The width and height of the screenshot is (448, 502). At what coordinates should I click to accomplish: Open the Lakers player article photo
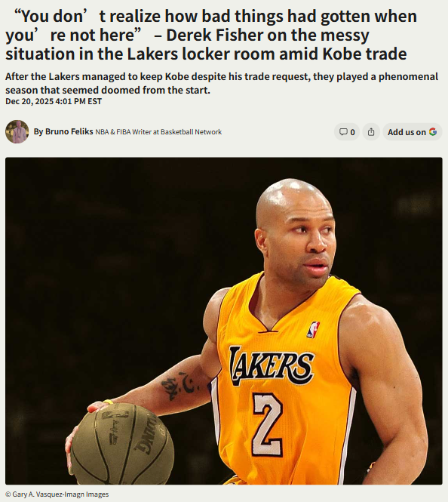(224, 321)
